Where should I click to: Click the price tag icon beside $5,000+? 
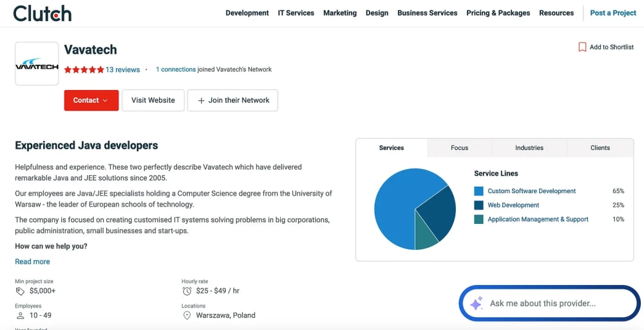point(20,291)
